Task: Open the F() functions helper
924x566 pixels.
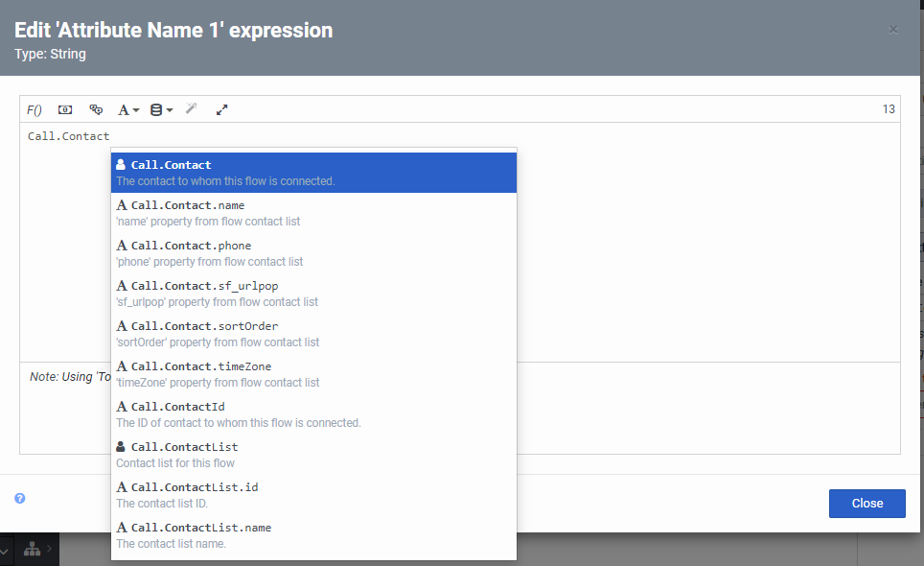Action: click(x=35, y=110)
